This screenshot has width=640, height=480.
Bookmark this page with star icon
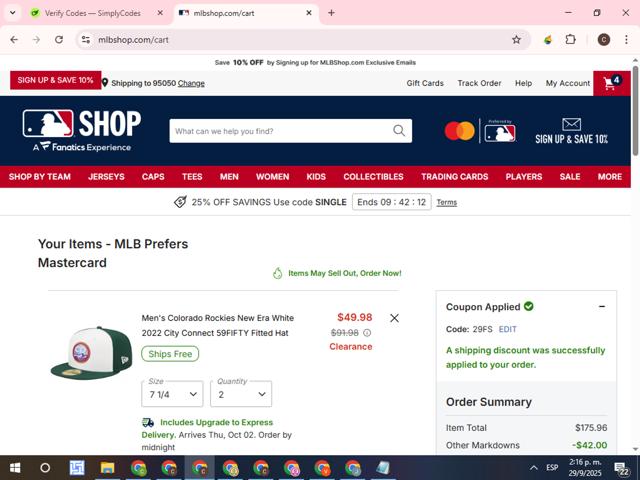point(516,40)
